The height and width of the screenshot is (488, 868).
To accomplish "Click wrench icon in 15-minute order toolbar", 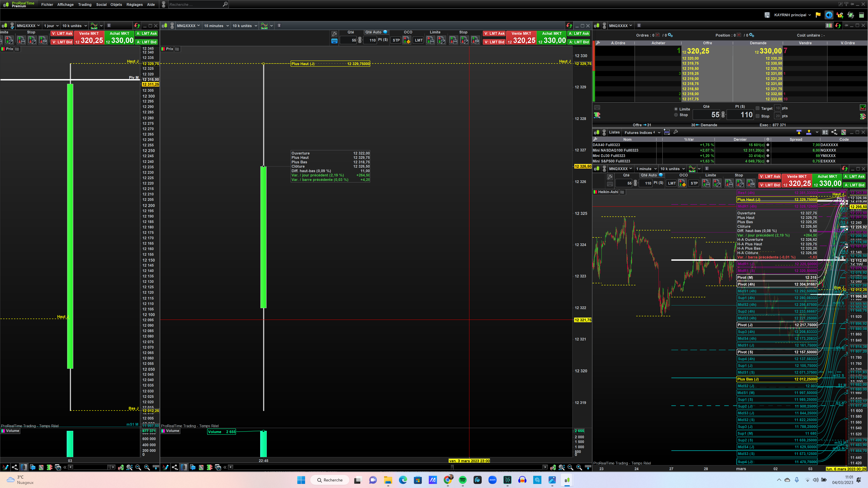I will (x=334, y=34).
